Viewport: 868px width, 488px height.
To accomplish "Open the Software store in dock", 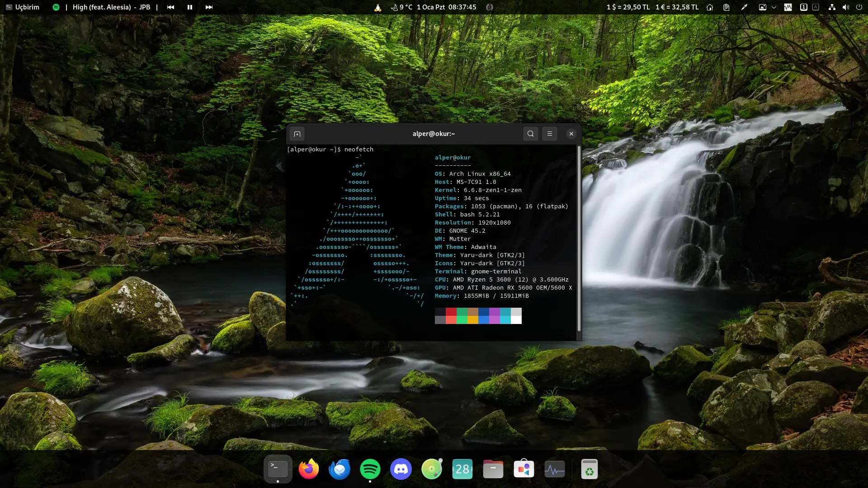I will [524, 469].
